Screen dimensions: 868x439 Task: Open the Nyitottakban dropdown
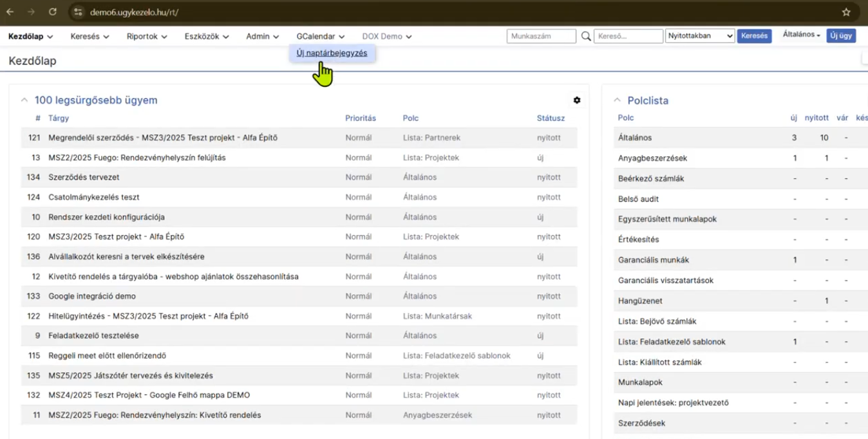(699, 37)
